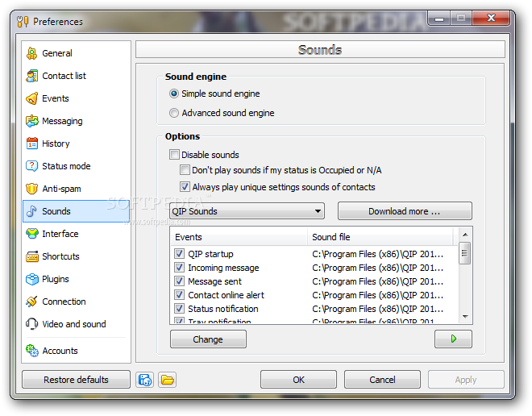
Task: Select Advanced sound engine radio button
Action: click(174, 113)
